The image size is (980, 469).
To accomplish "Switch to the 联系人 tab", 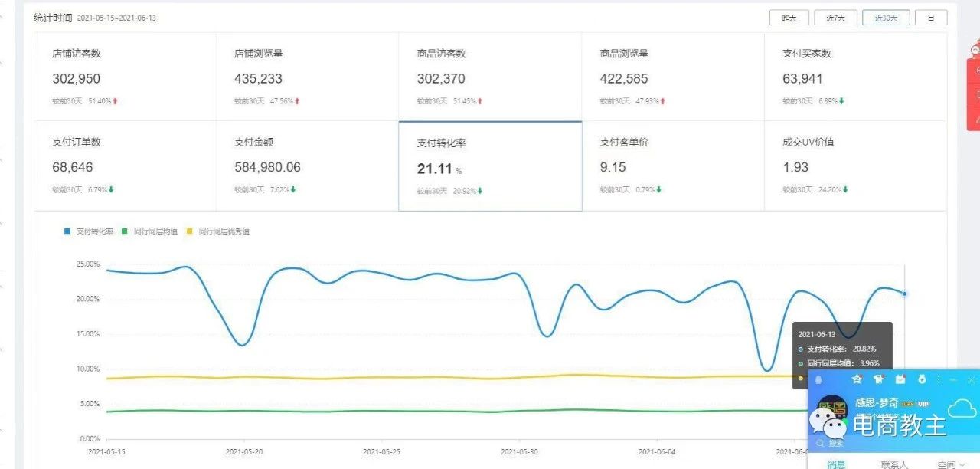I will point(894,464).
